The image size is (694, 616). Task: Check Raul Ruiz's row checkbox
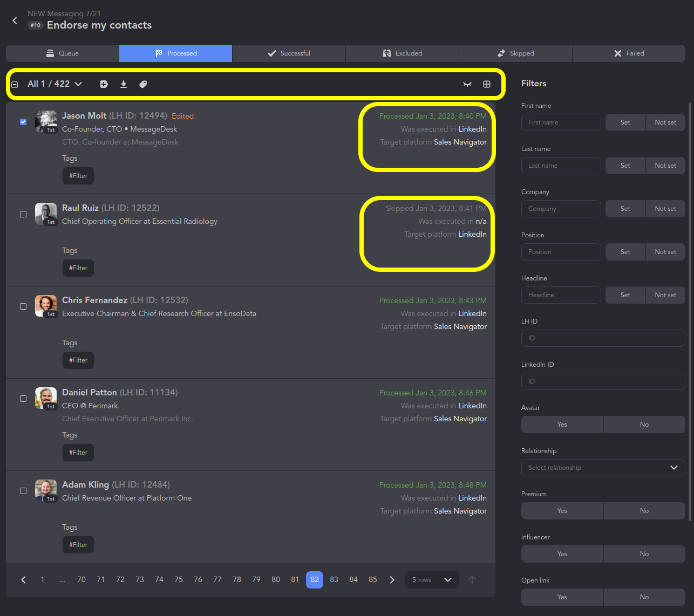pos(23,214)
